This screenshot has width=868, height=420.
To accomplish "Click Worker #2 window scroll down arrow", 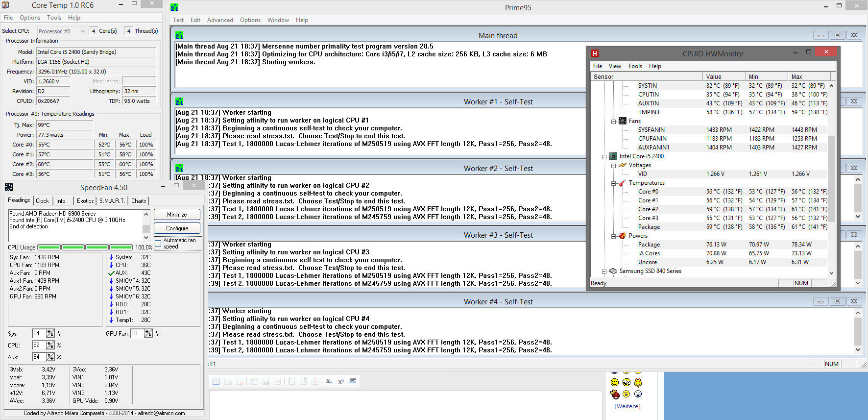I will tap(858, 217).
